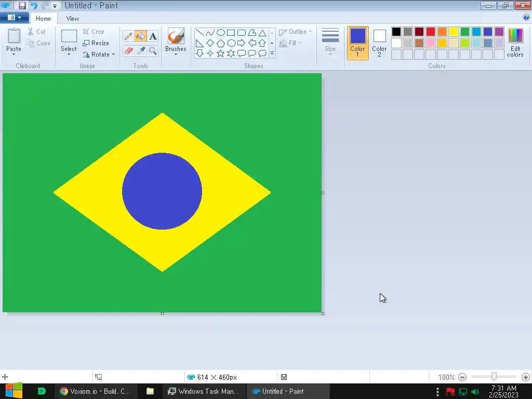Click the zoom slider handle
The image size is (532, 399).
tap(494, 377)
